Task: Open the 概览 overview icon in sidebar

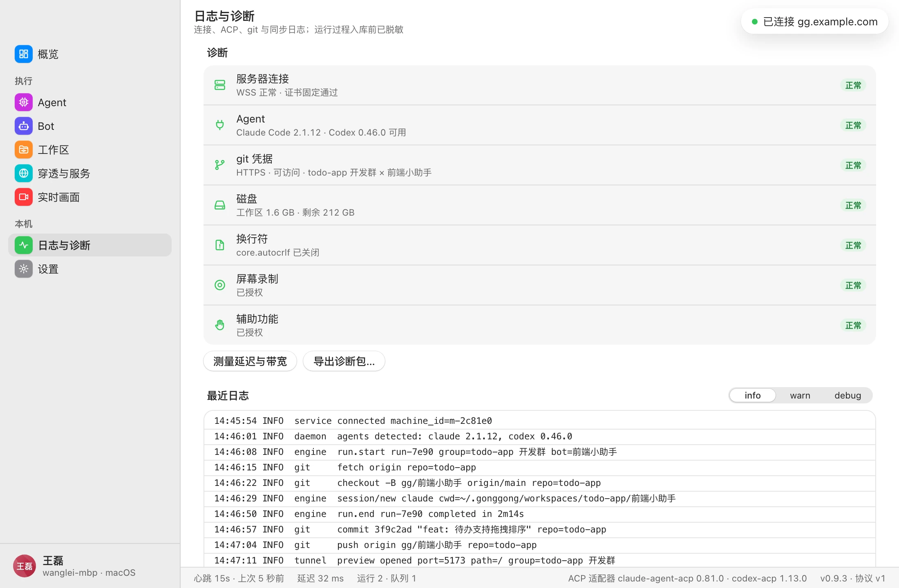Action: [24, 54]
